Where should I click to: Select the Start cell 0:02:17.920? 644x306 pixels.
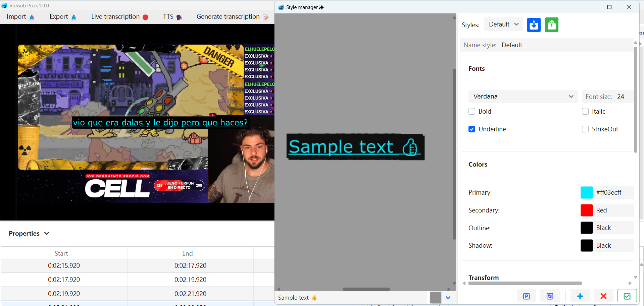pyautogui.click(x=64, y=280)
